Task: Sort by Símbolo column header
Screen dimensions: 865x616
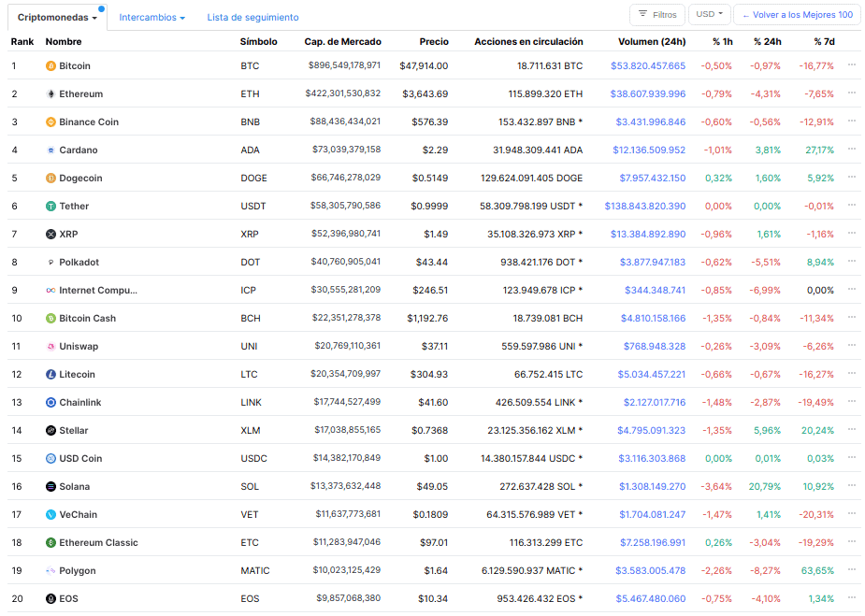Action: coord(259,42)
